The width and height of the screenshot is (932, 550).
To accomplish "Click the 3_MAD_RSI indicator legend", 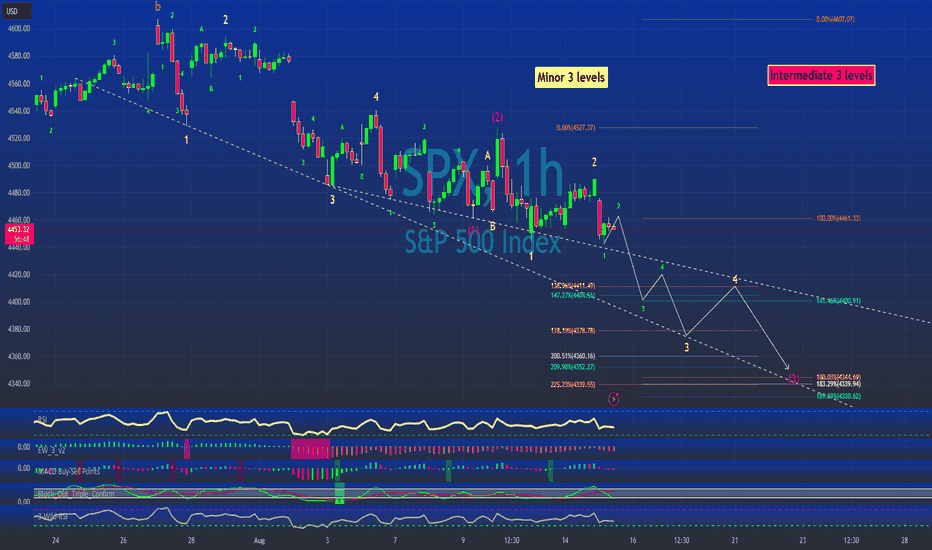I will click(x=52, y=517).
